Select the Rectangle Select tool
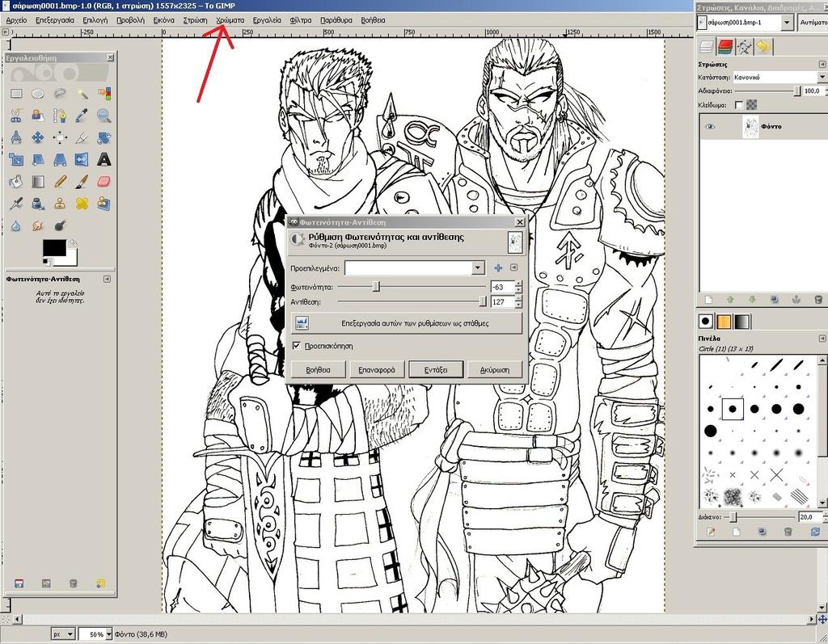828x644 pixels. pos(16,94)
